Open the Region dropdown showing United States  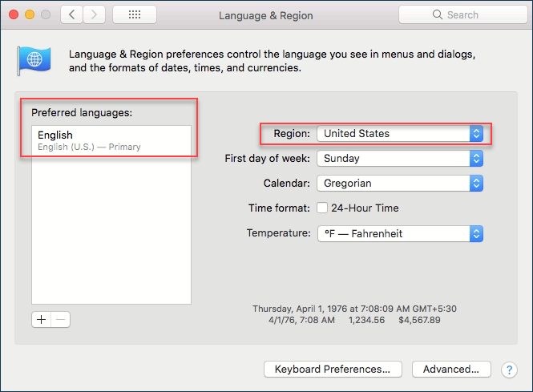click(400, 134)
